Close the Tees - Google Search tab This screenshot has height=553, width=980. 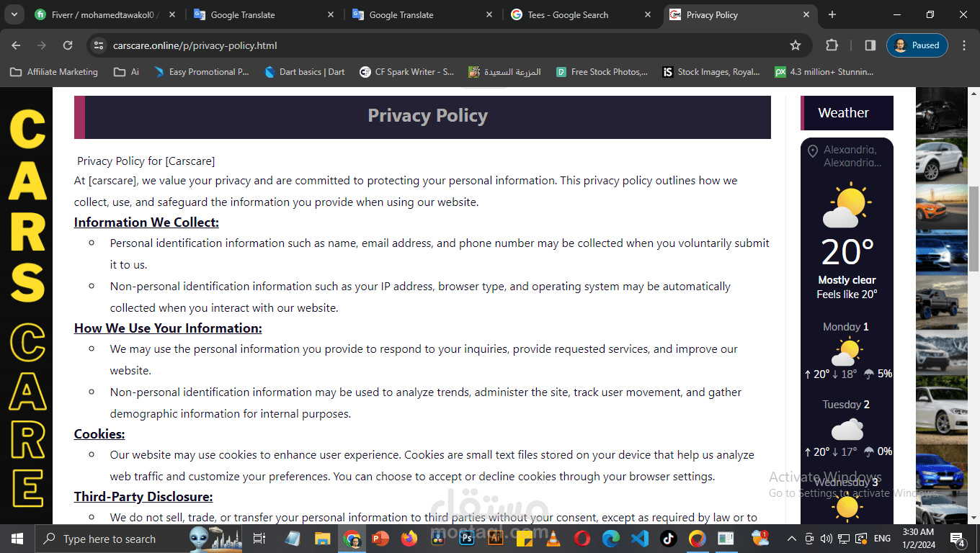(648, 14)
